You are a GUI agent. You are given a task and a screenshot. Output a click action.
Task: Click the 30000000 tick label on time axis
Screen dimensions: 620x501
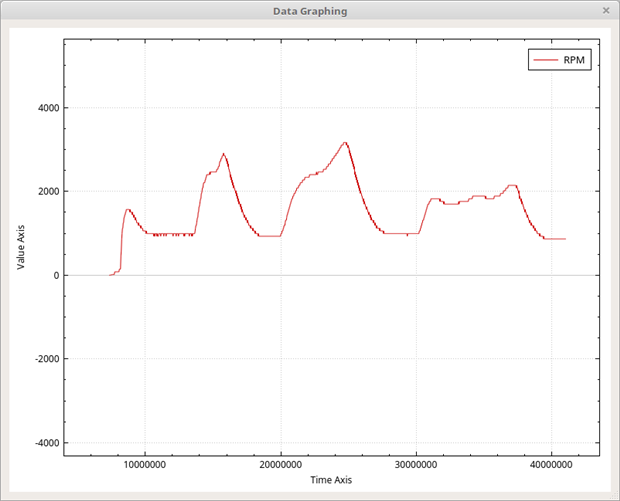417,465
